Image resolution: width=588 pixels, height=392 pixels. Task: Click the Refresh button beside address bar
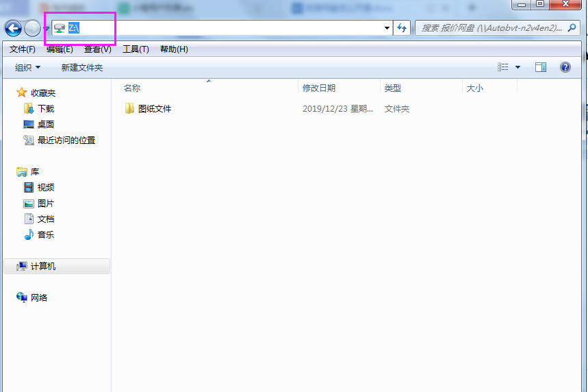[x=402, y=28]
